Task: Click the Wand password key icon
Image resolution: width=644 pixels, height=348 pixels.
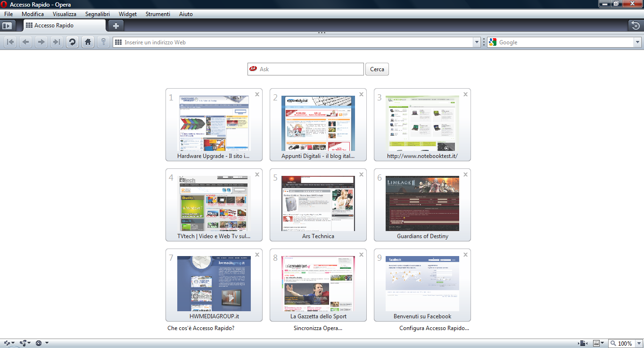Action: pos(103,42)
